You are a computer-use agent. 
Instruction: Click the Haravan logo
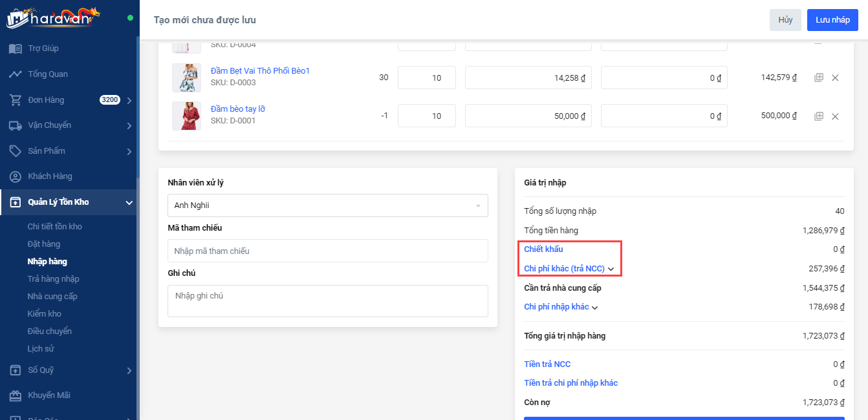point(53,17)
